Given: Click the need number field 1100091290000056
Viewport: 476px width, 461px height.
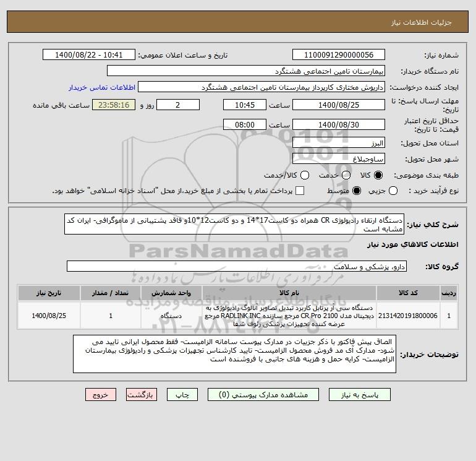Looking at the screenshot, I should pyautogui.click(x=339, y=55).
